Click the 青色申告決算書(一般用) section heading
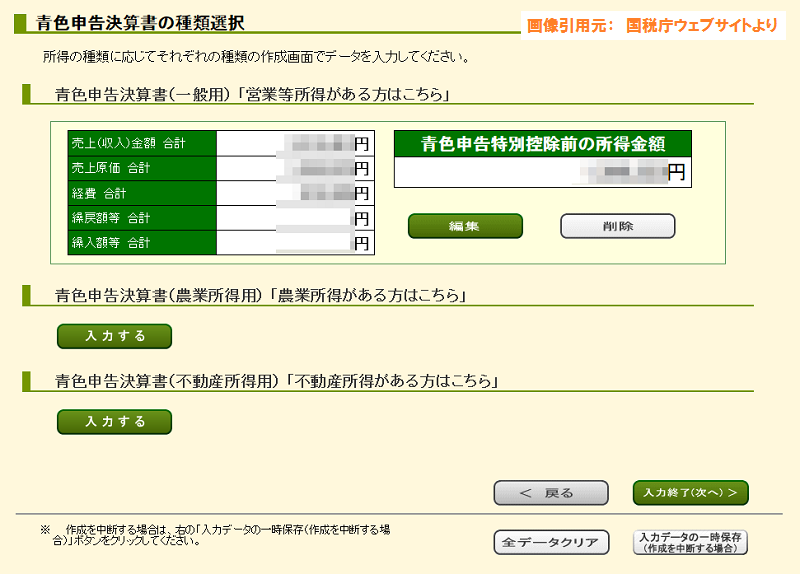 252,94
